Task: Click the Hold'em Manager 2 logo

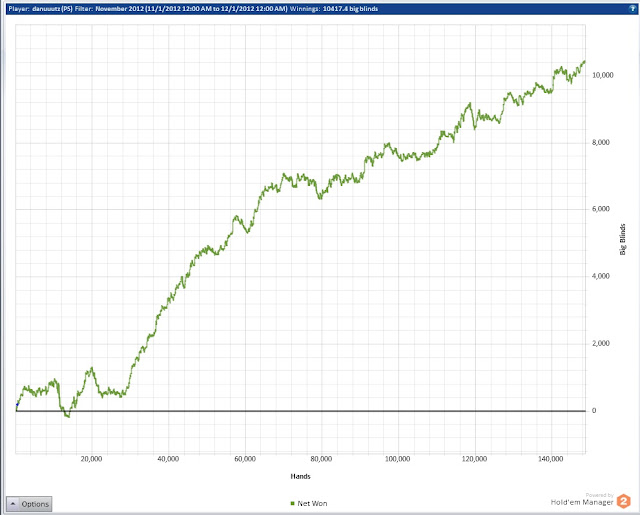Action: pyautogui.click(x=623, y=501)
